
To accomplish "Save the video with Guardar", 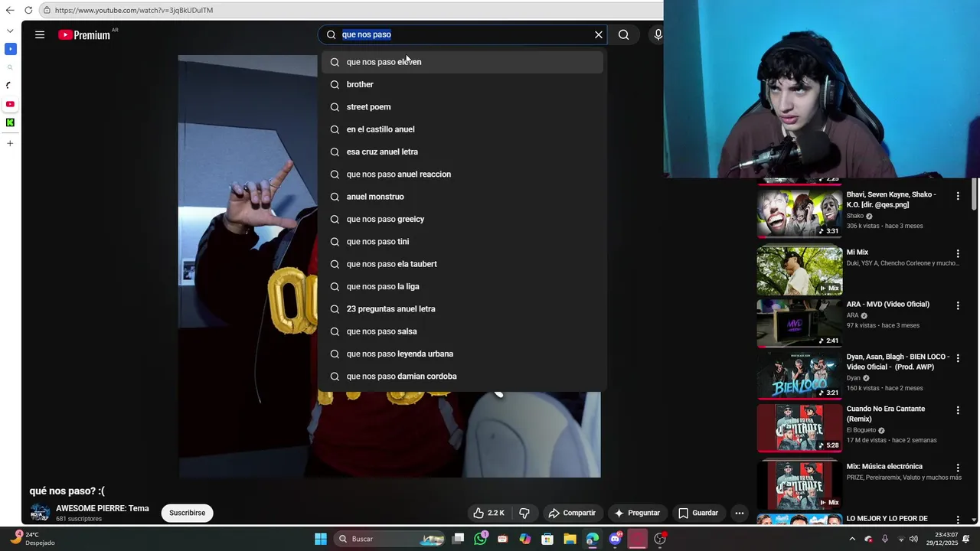I will pyautogui.click(x=698, y=513).
